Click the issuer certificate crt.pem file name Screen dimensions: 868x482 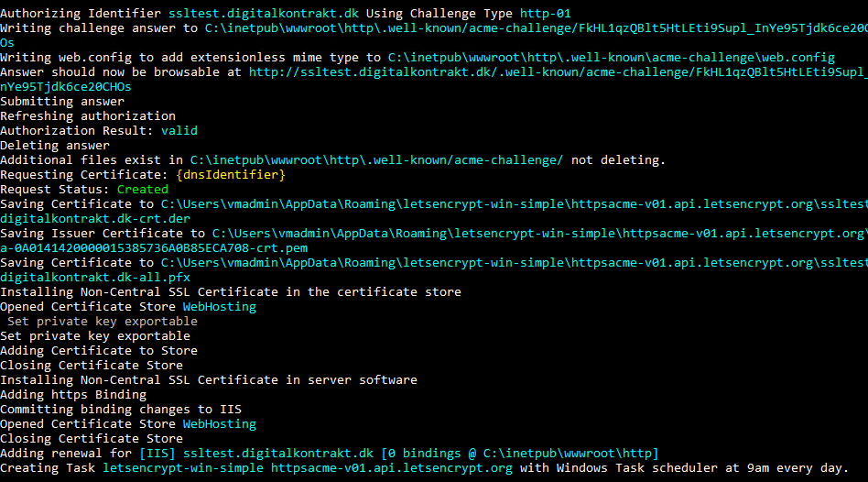154,248
